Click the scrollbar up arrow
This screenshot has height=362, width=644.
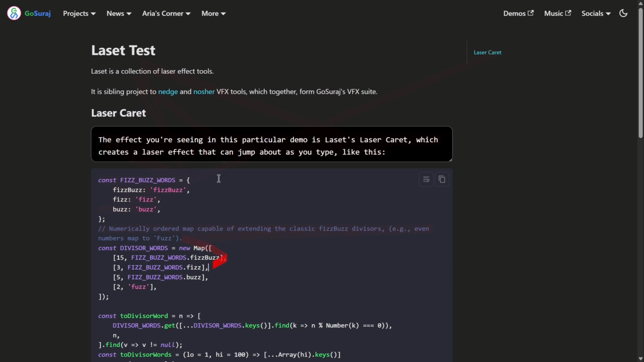click(640, 3)
